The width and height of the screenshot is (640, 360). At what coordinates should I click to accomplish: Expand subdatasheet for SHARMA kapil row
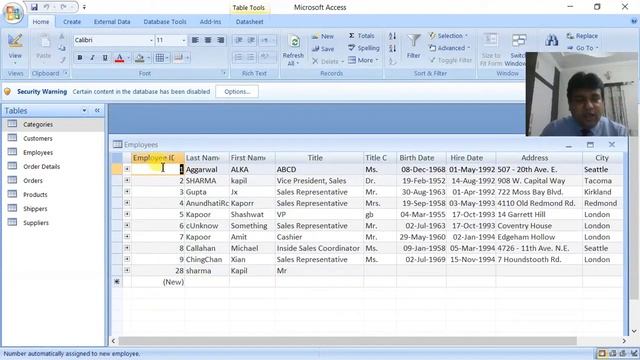pos(127,180)
